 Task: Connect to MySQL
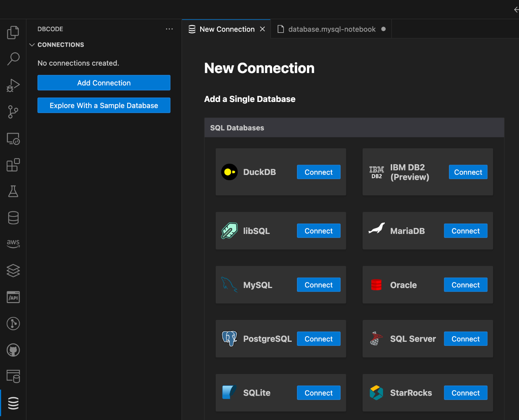[318, 285]
